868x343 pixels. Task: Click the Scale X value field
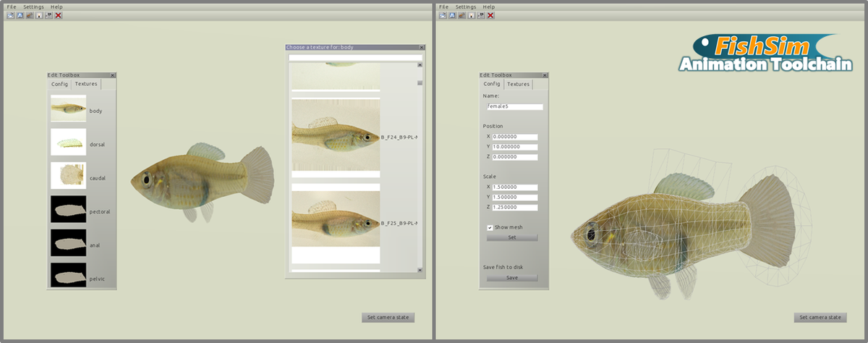pyautogui.click(x=516, y=187)
